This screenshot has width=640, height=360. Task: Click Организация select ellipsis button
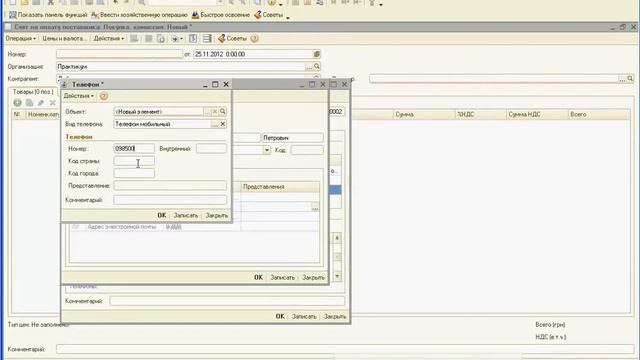click(x=309, y=67)
